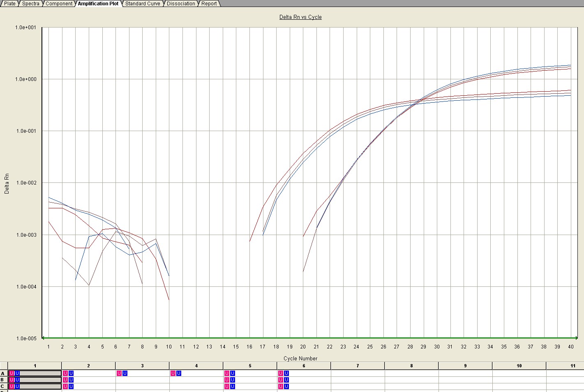
Task: Select plate column header 1
Action: tap(35, 366)
